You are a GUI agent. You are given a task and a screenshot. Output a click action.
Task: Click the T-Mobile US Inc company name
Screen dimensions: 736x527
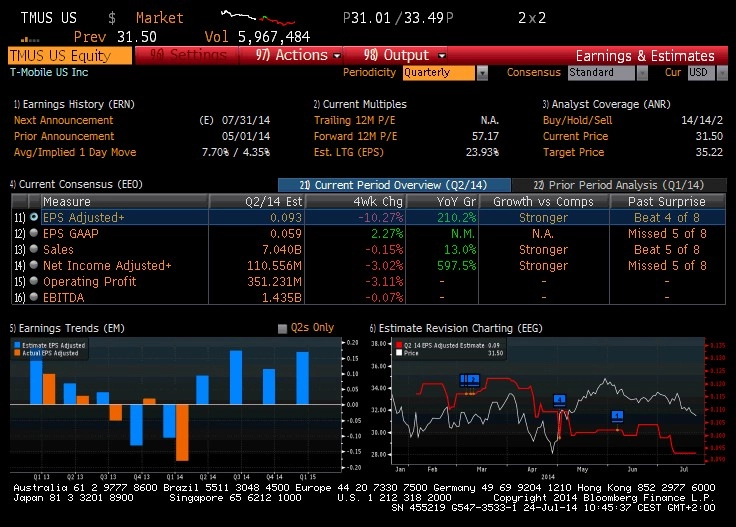click(x=49, y=72)
